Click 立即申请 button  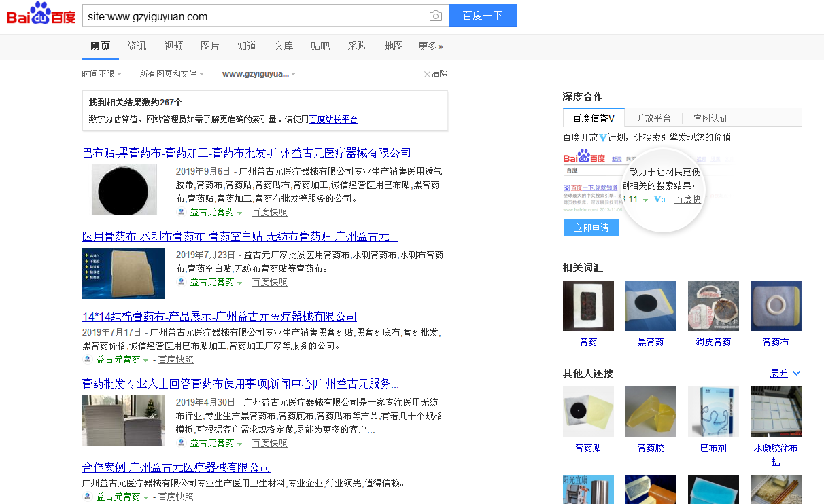tap(591, 228)
